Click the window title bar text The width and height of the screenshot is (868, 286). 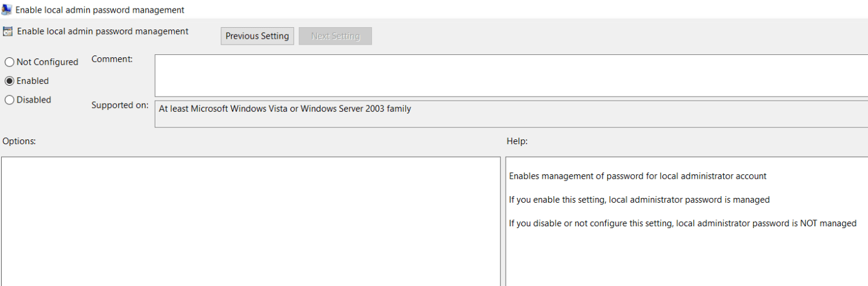point(100,10)
